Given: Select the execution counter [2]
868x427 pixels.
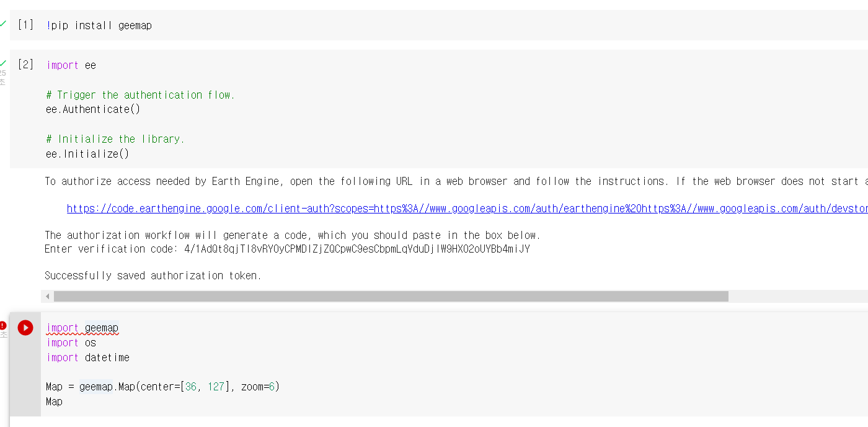Looking at the screenshot, I should coord(25,63).
